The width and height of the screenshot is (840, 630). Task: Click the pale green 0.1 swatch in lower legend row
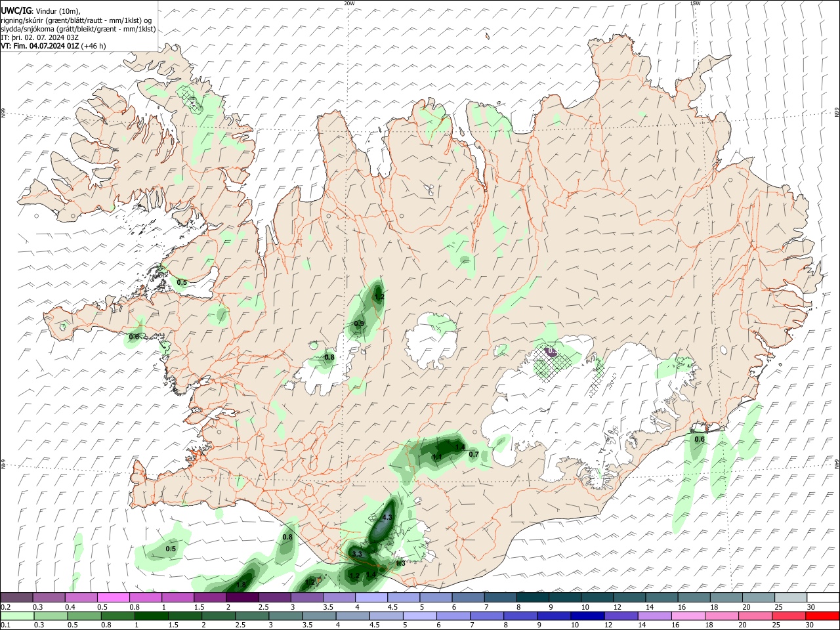pos(16,616)
